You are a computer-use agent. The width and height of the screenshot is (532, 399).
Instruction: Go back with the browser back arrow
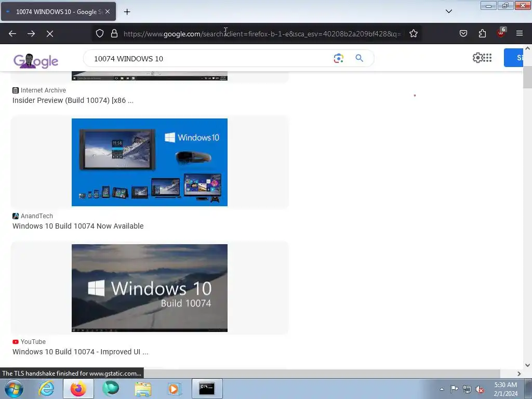[12, 34]
